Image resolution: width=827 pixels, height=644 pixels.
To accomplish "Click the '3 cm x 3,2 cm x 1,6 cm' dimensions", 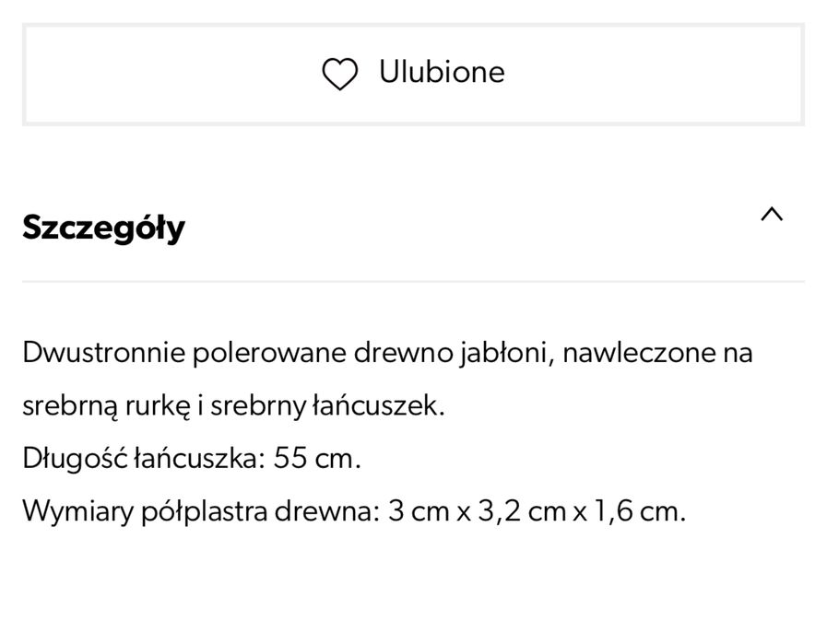I will tap(537, 511).
